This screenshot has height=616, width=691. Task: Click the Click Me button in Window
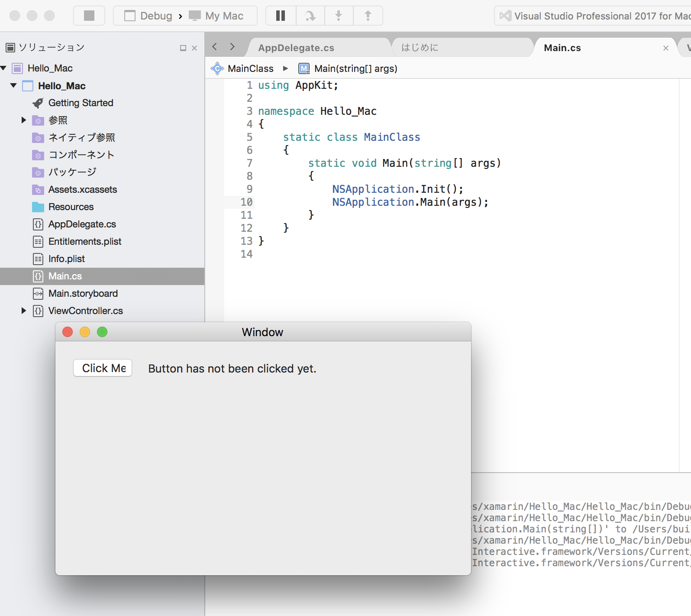coord(103,368)
